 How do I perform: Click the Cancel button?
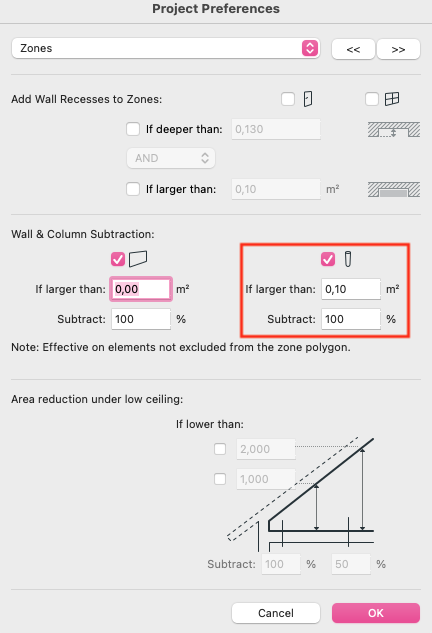(x=276, y=613)
